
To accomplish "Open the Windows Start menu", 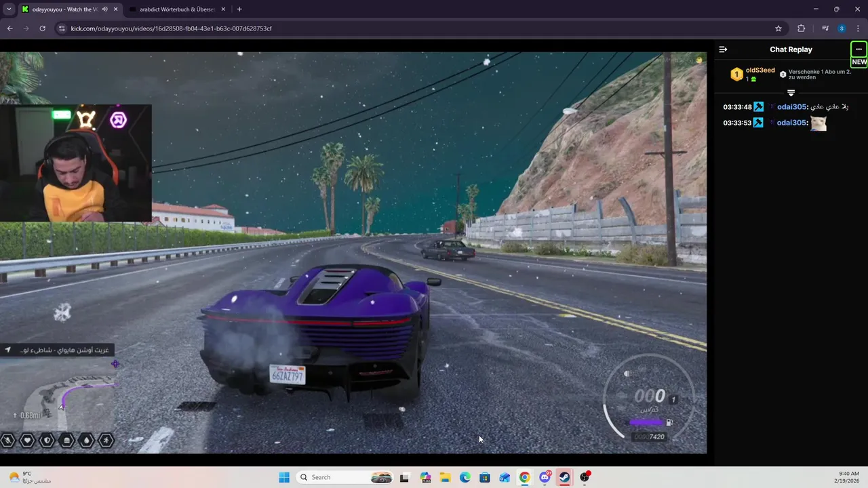I will (x=284, y=477).
